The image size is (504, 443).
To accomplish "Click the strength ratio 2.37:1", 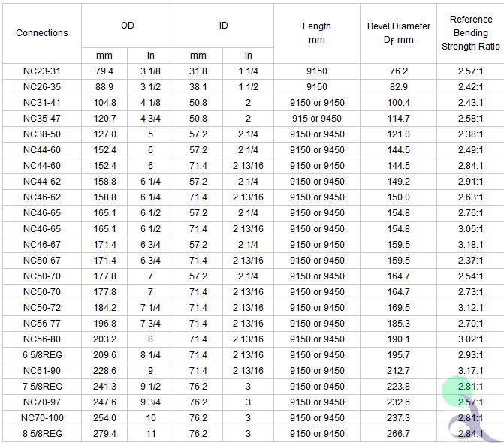I will pos(470,261).
